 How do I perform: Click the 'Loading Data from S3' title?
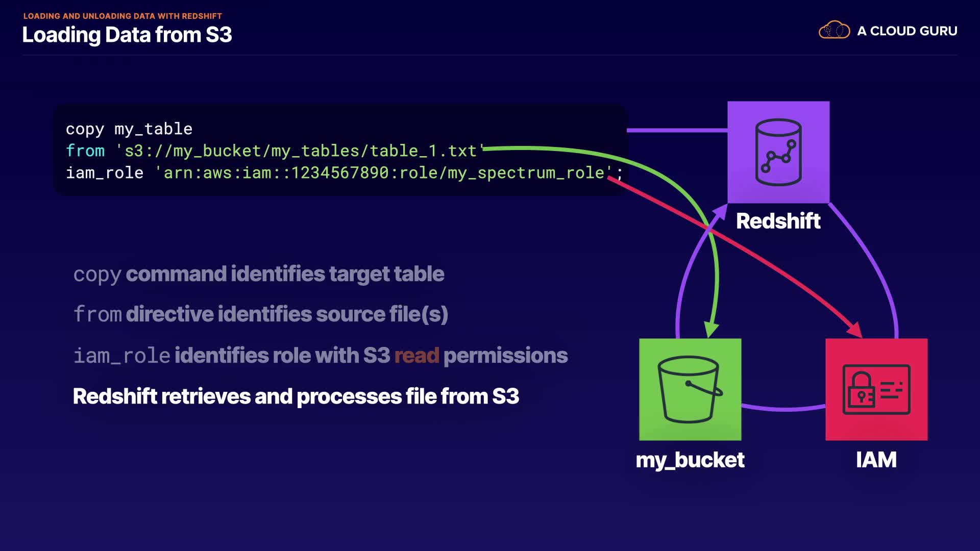click(x=127, y=35)
